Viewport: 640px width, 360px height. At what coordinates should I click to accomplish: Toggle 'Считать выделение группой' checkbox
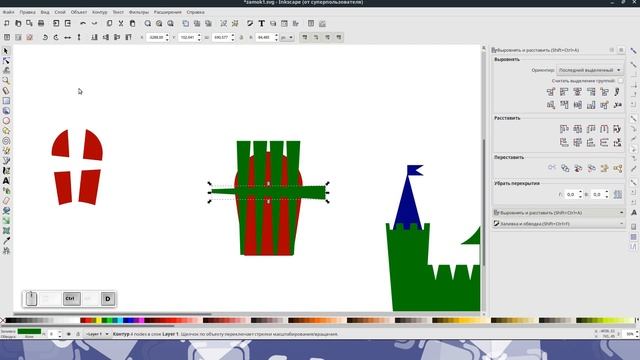point(620,81)
